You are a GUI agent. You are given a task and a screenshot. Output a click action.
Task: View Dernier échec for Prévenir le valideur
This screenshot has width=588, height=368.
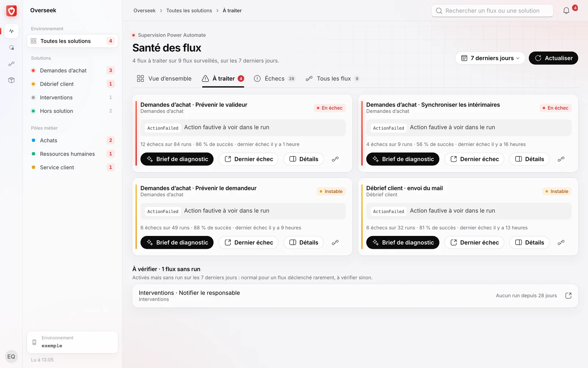point(248,159)
